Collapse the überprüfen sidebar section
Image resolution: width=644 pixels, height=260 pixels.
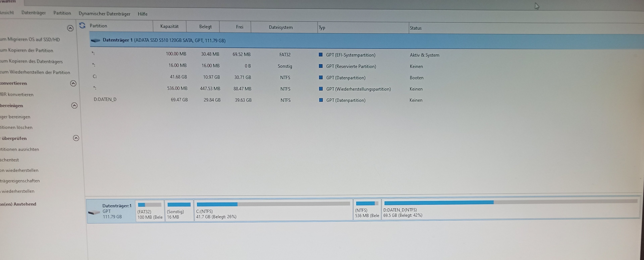tap(76, 138)
